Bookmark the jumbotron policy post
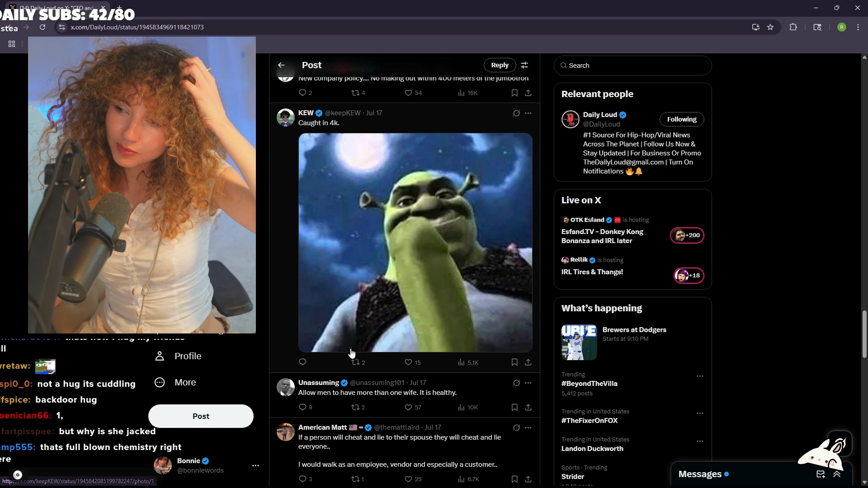Viewport: 868px width, 488px height. click(514, 93)
